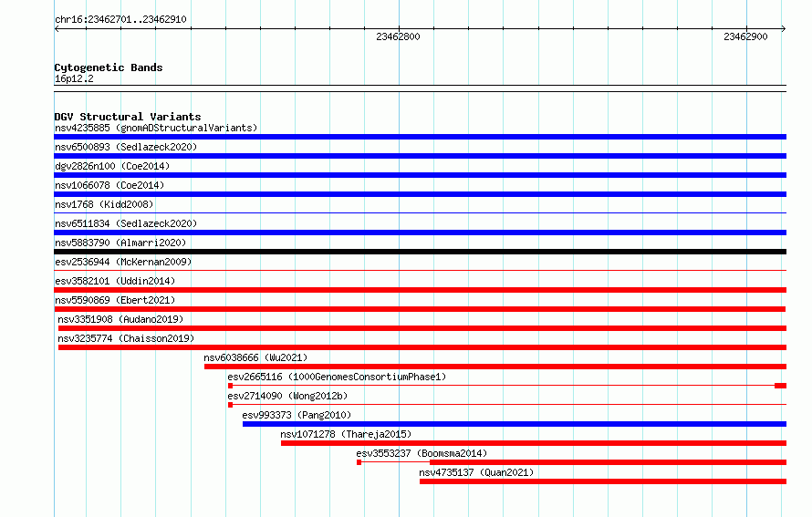Viewport: 812px width, 517px height.
Task: Open nsv1071278 (Thareja2015) variant label
Action: point(346,434)
